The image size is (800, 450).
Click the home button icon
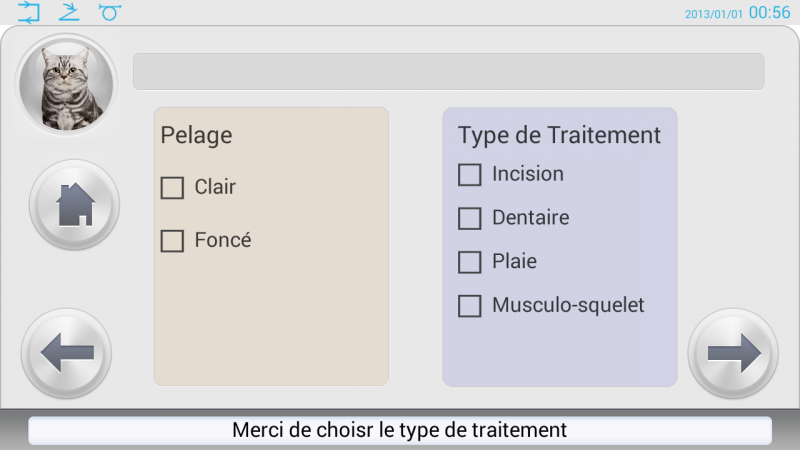74,205
